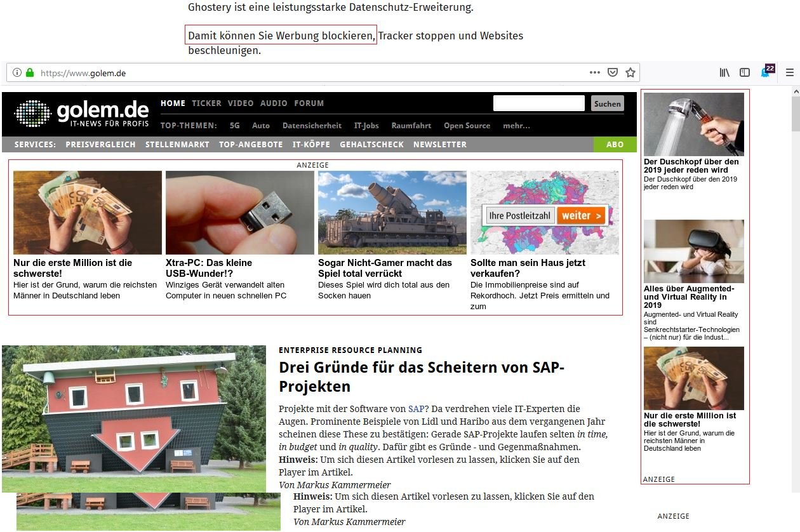The image size is (800, 532).
Task: Open the Firefox hamburger menu
Action: 790,72
